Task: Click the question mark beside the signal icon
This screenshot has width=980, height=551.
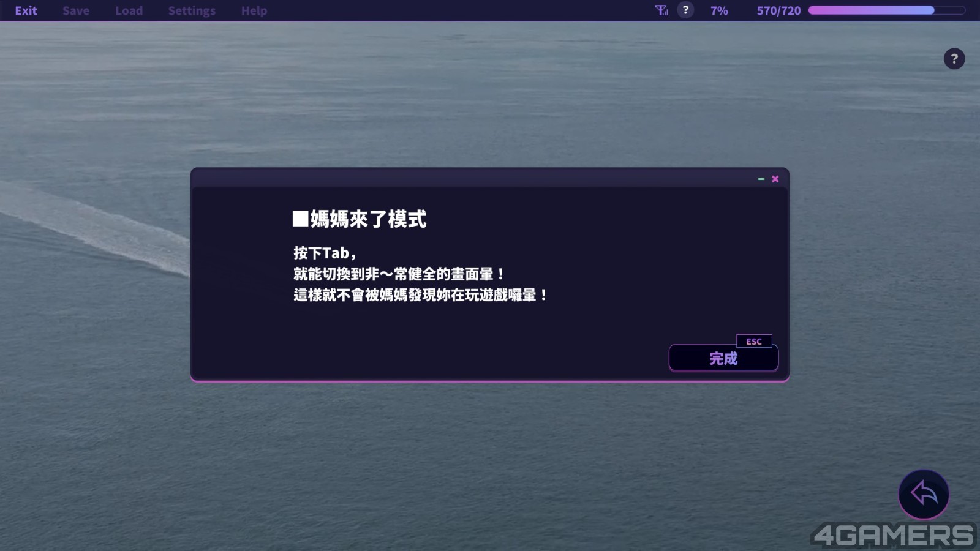Action: point(685,10)
